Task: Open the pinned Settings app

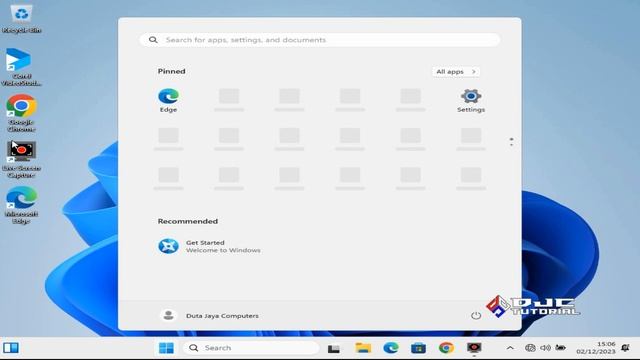Action: click(471, 100)
